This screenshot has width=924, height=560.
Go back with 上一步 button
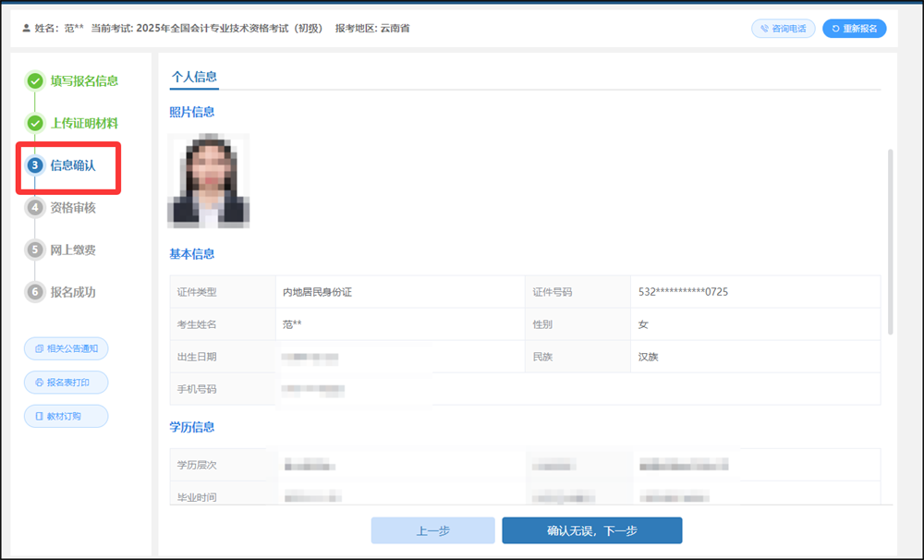[433, 530]
